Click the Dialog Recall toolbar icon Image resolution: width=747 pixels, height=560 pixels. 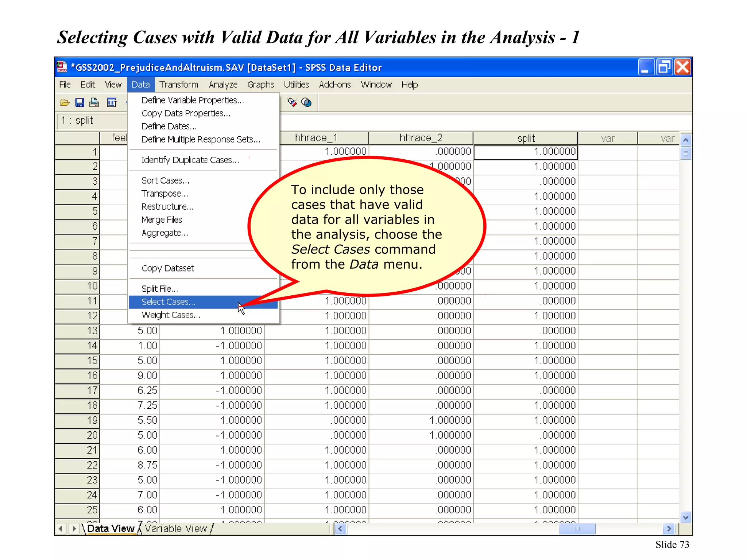pos(112,103)
